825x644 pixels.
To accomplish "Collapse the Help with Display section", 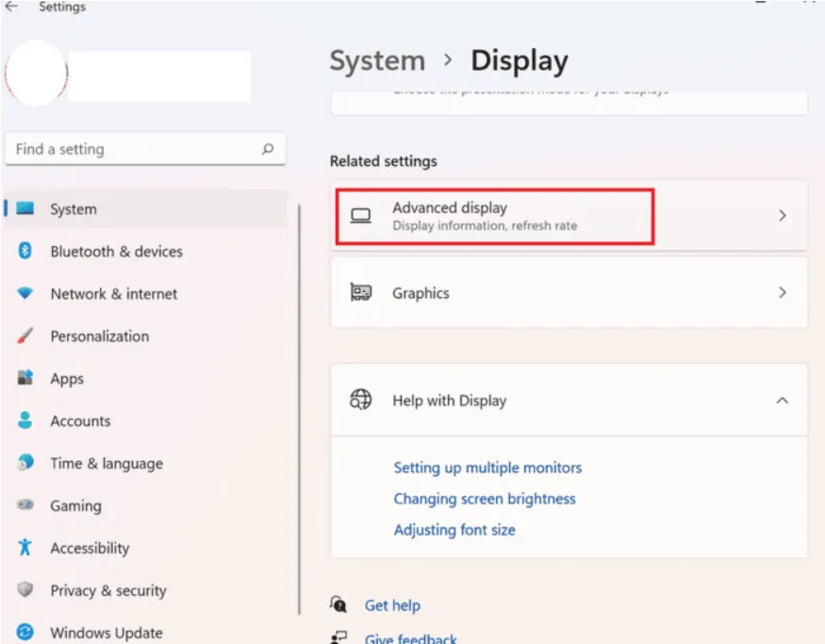I will click(x=782, y=401).
